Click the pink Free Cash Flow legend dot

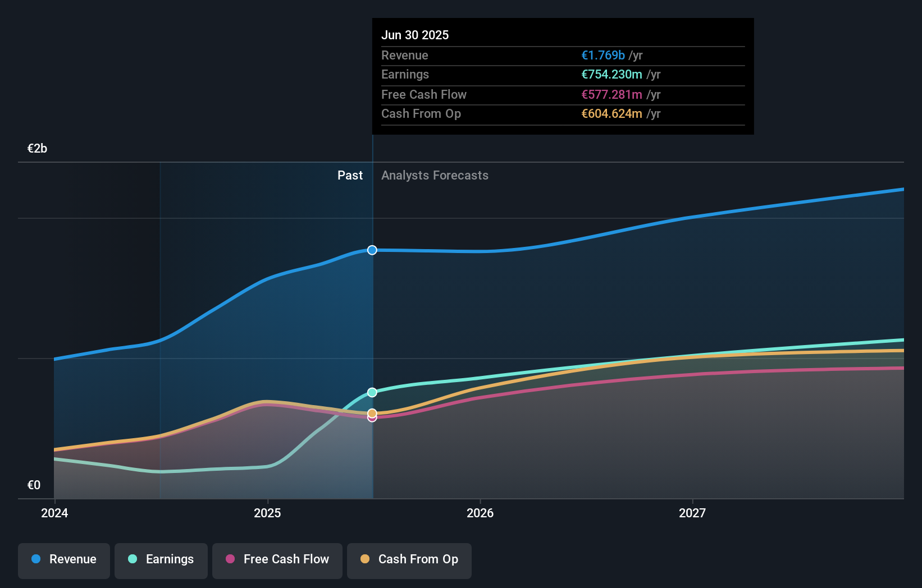click(230, 559)
